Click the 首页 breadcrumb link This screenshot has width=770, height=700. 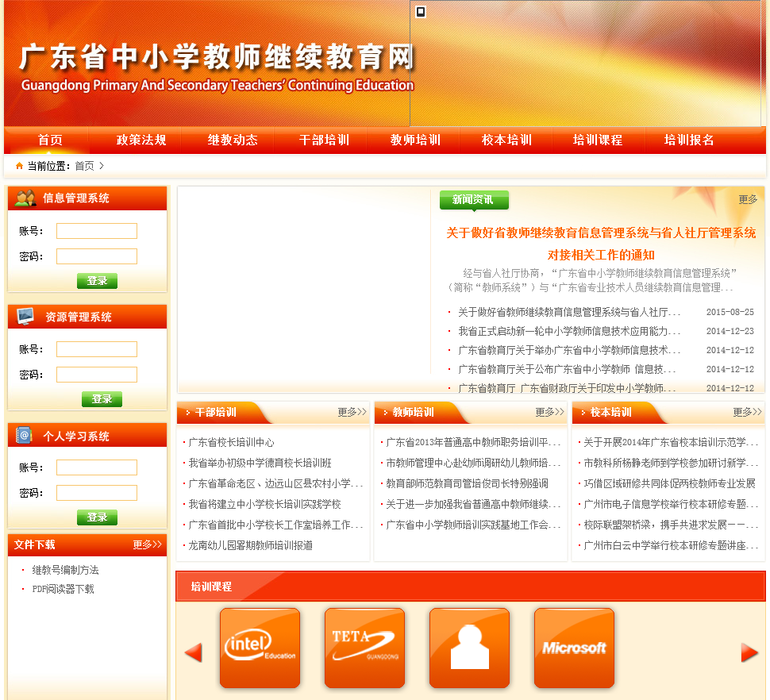coord(84,166)
